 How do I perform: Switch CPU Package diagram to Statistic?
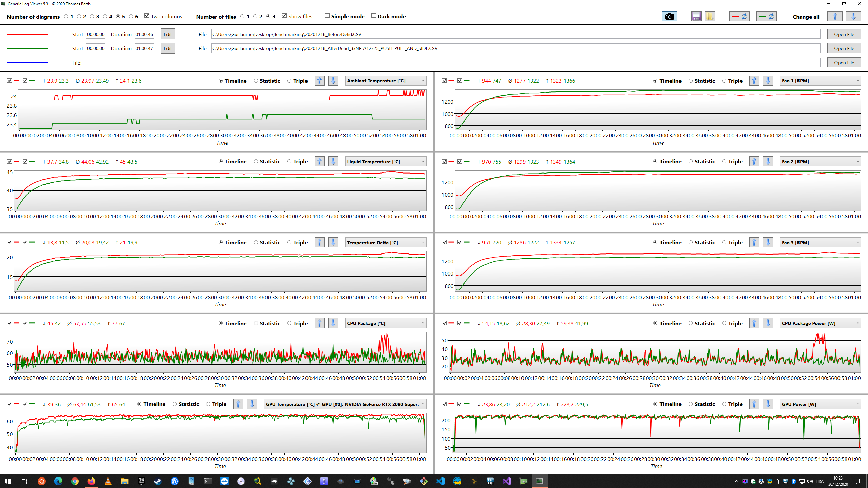(x=256, y=323)
